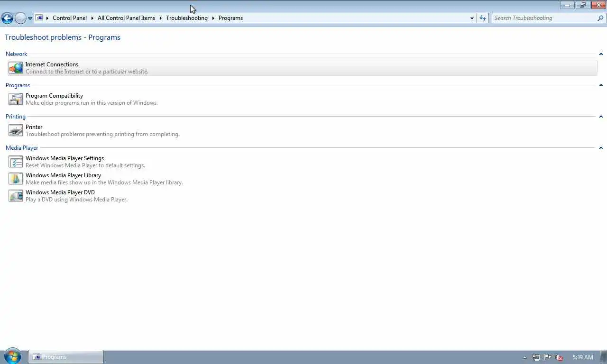Click the Programs taskbar button

[x=66, y=357]
